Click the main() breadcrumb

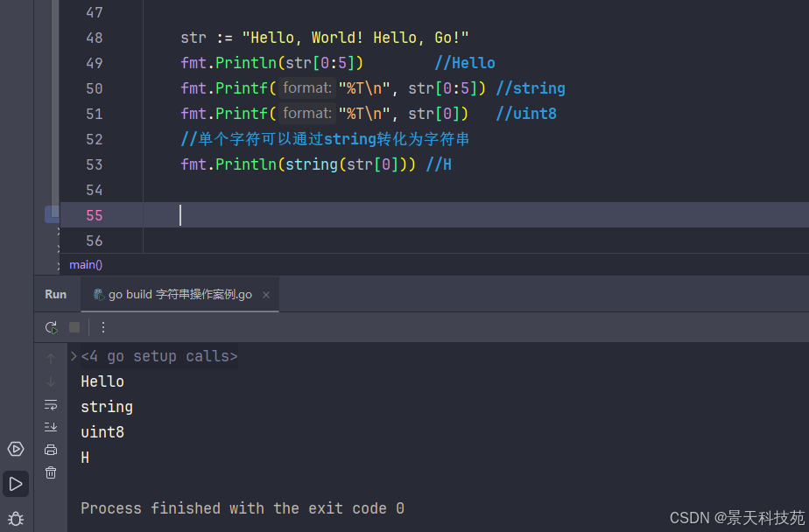click(86, 264)
